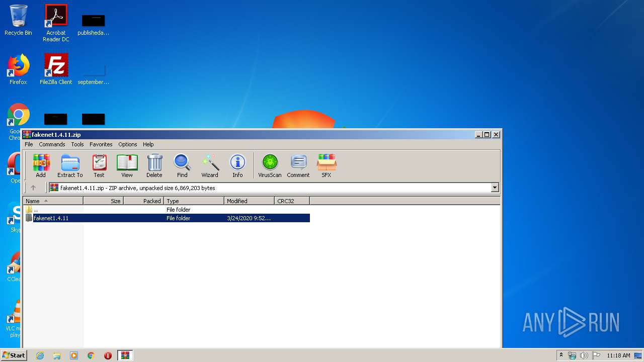Sort by the Modified column header
644x362 pixels.
tap(249, 201)
